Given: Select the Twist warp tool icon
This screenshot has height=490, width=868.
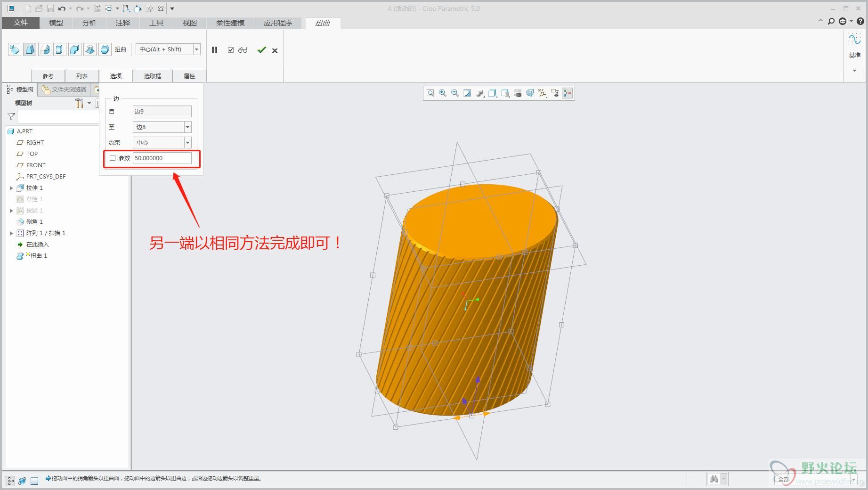Looking at the screenshot, I should 90,49.
